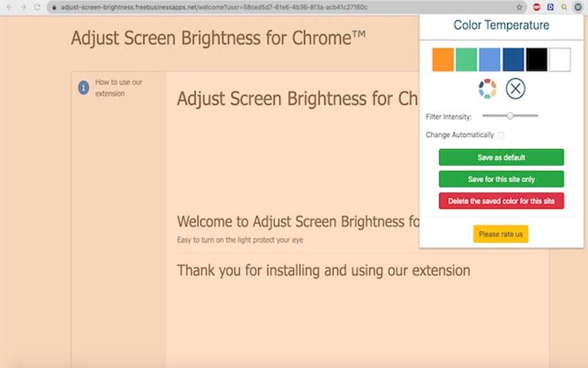Click the yellow magnifier extension icon

pyautogui.click(x=564, y=7)
